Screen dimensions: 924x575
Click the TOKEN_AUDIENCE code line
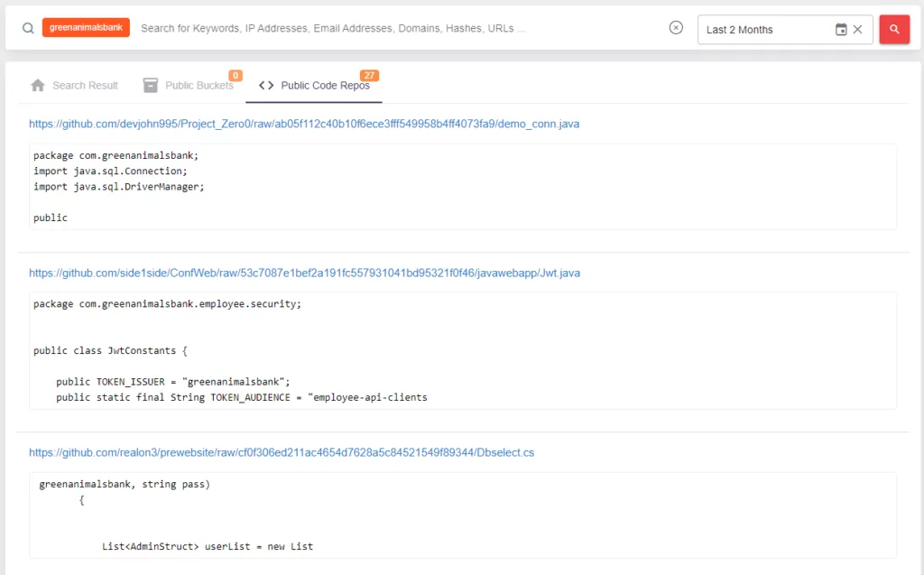pos(242,397)
